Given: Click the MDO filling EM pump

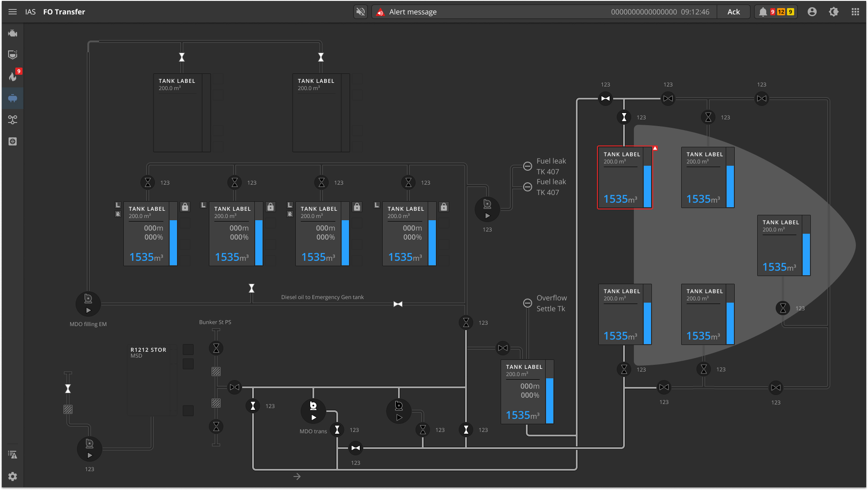Looking at the screenshot, I should pyautogui.click(x=88, y=304).
